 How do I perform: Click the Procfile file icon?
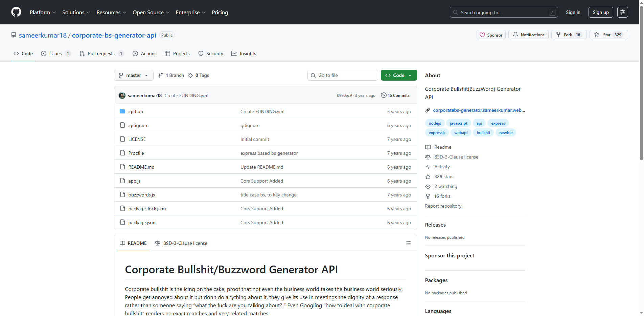tap(122, 153)
